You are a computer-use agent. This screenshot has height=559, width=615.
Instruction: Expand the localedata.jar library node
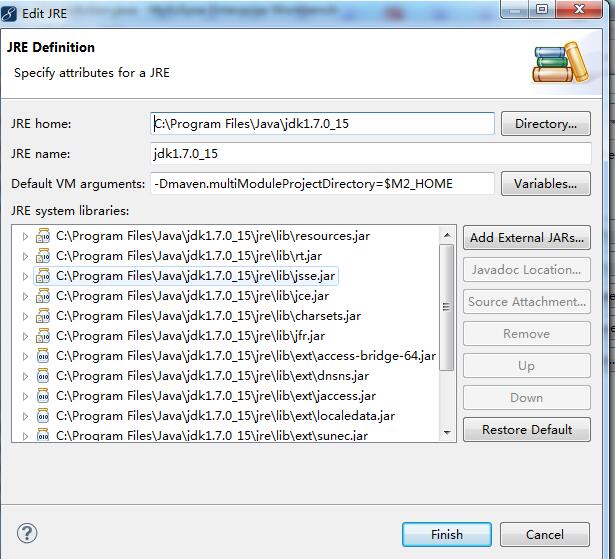click(x=25, y=416)
